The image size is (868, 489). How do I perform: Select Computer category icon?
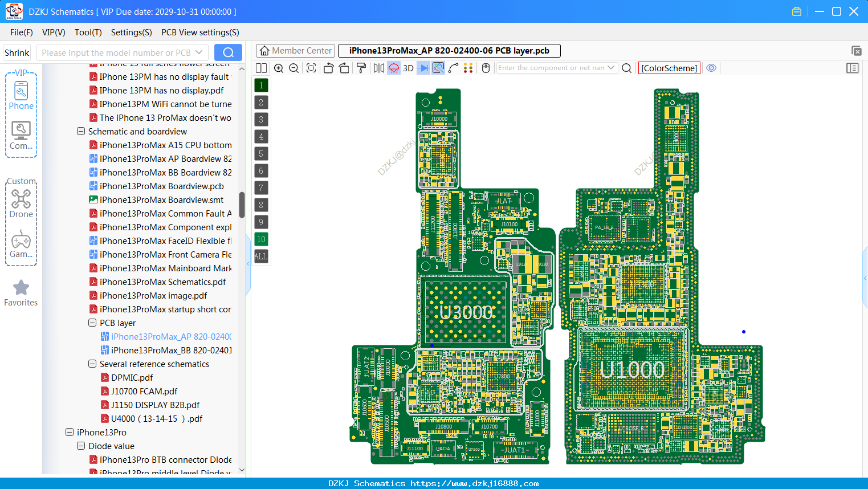(21, 136)
